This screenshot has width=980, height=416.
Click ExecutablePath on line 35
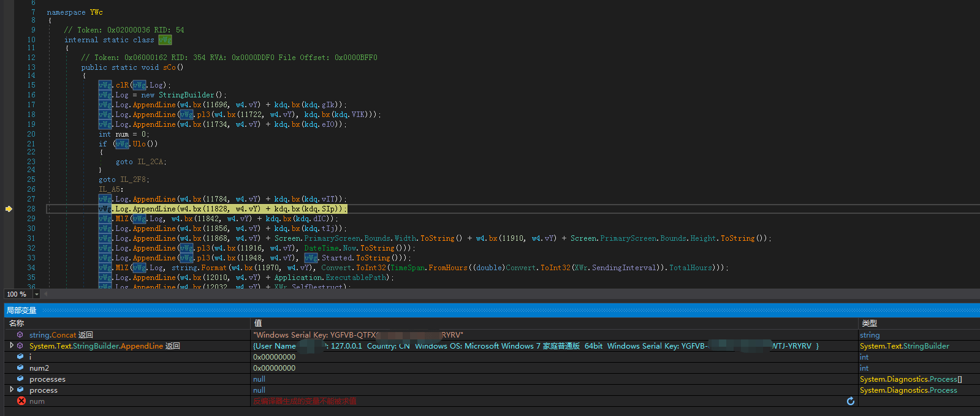[x=356, y=278]
